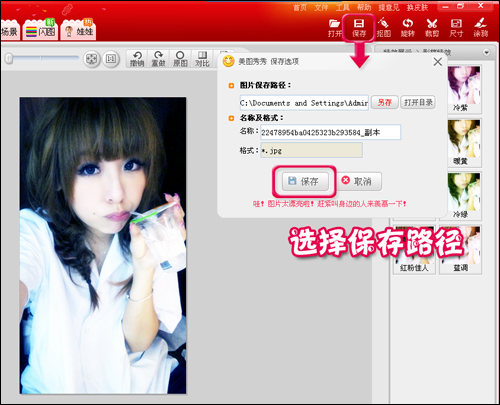Click the 保存 button in the dialog
Screen dimensions: 500x405
(x=305, y=181)
